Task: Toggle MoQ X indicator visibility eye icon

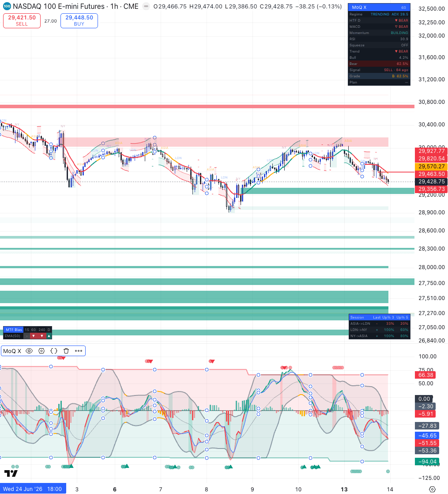Action: tap(29, 351)
